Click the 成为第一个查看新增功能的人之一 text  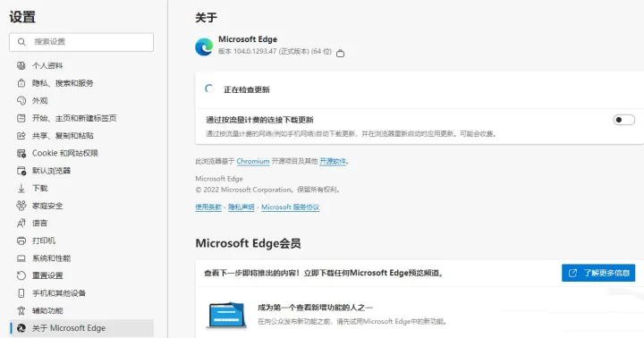315,308
